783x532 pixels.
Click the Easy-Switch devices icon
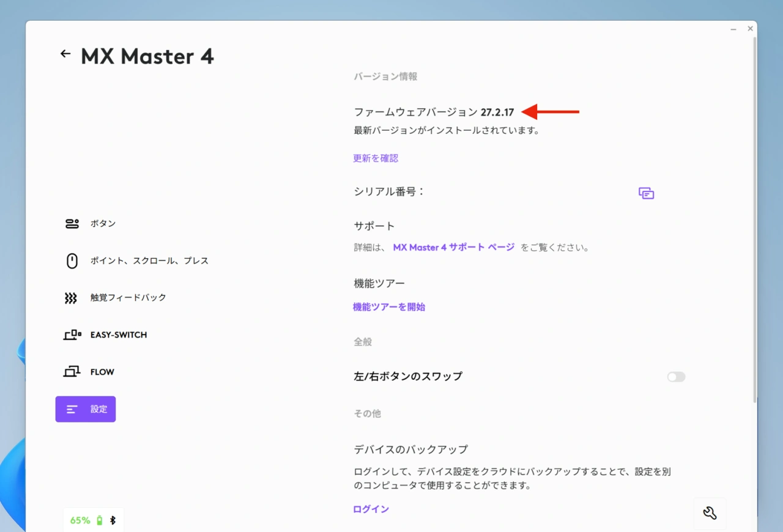tap(72, 334)
